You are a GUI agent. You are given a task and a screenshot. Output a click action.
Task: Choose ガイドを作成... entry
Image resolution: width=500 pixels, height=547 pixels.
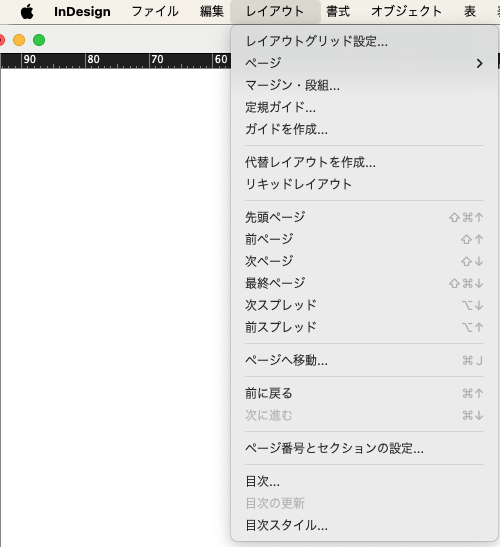pos(364,129)
